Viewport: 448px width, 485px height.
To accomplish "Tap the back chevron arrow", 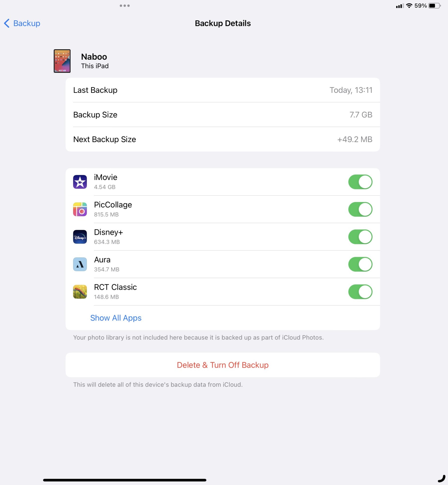I will (7, 23).
